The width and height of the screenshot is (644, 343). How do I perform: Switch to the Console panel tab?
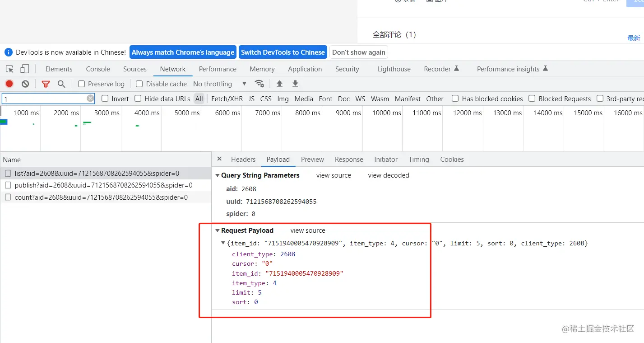click(x=98, y=69)
